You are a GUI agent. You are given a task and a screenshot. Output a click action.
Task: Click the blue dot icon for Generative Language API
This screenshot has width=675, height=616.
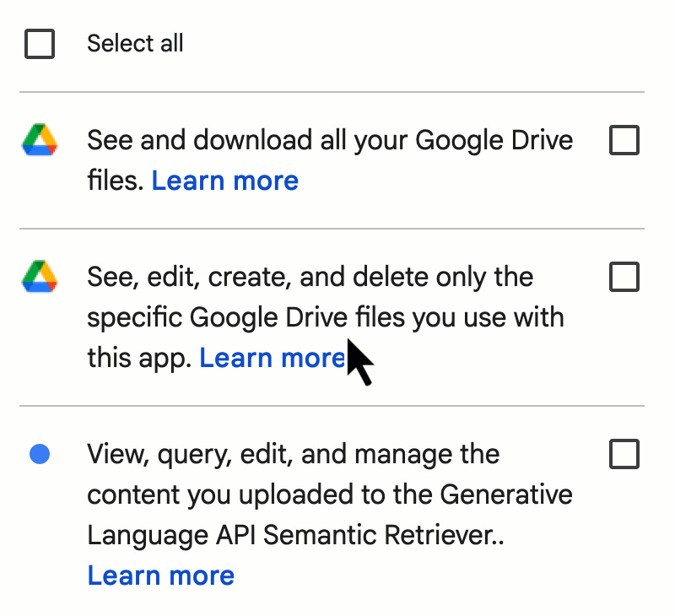[40, 454]
